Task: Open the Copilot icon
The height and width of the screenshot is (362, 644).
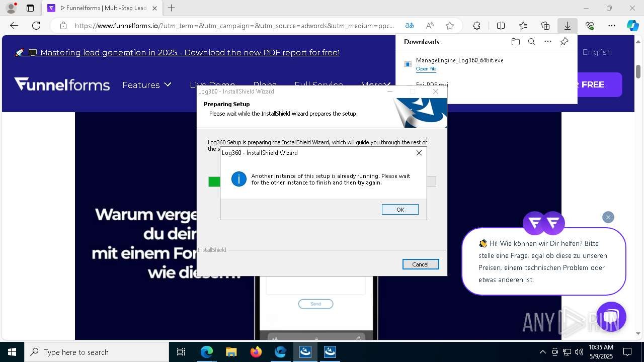Action: [x=632, y=26]
